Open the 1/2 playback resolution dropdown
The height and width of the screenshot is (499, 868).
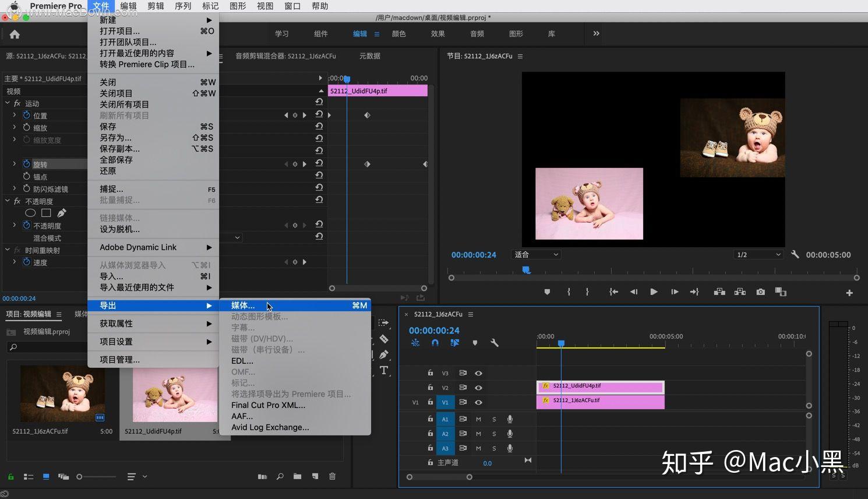click(x=758, y=255)
